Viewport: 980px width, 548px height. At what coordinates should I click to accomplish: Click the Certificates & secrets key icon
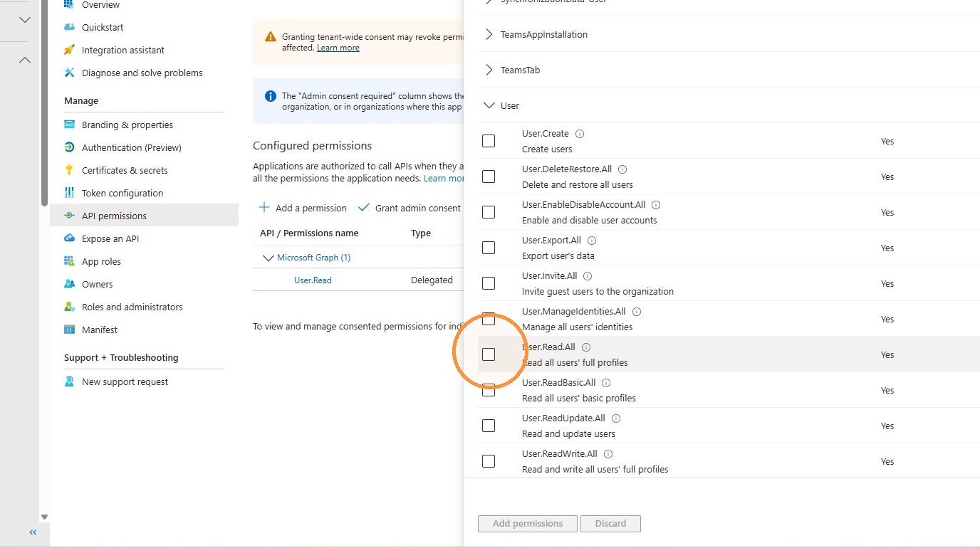click(x=69, y=170)
